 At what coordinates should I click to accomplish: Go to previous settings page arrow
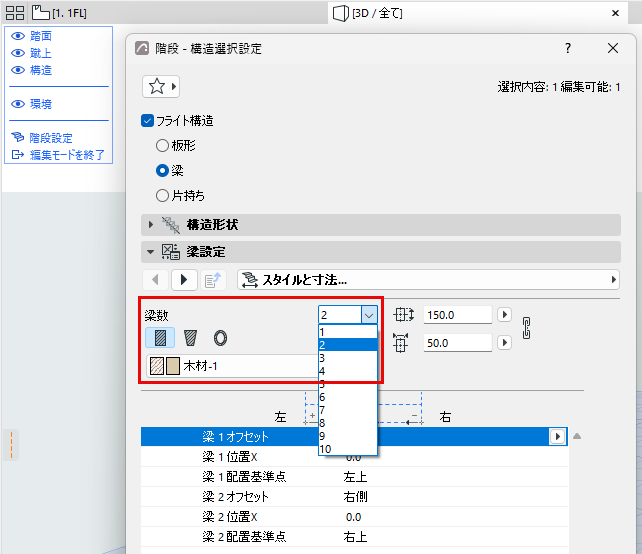[x=155, y=280]
